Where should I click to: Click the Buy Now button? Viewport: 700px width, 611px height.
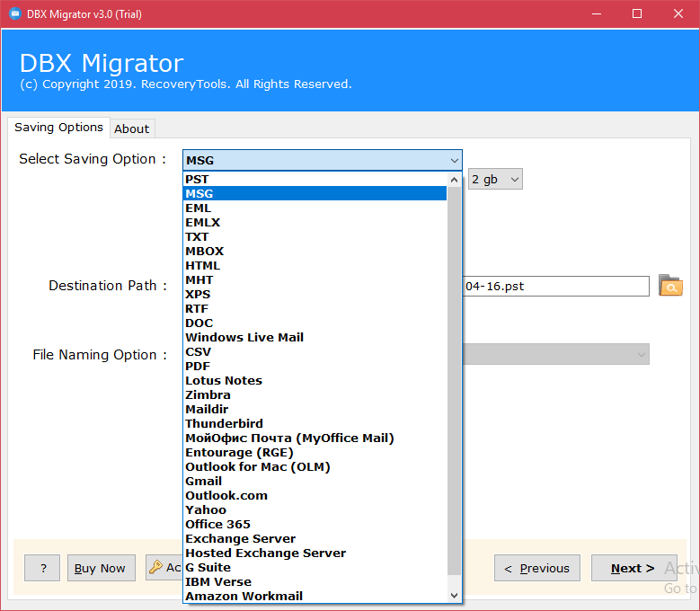coord(102,568)
